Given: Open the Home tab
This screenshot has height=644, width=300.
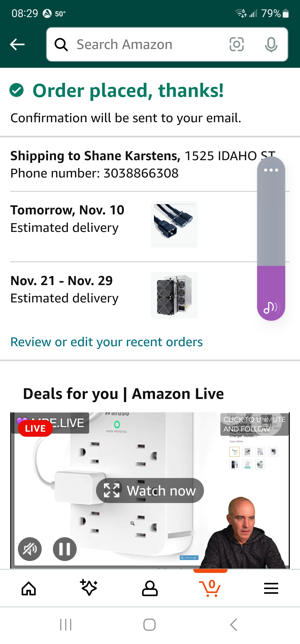Looking at the screenshot, I should (x=29, y=588).
